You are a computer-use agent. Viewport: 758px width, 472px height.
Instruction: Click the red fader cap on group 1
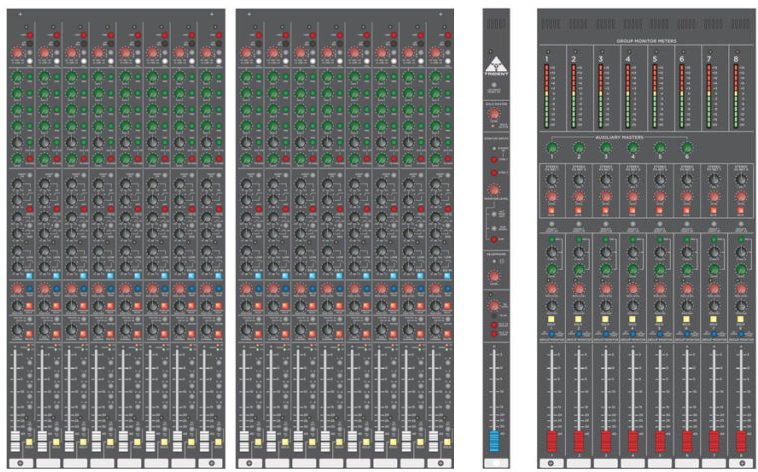(551, 440)
